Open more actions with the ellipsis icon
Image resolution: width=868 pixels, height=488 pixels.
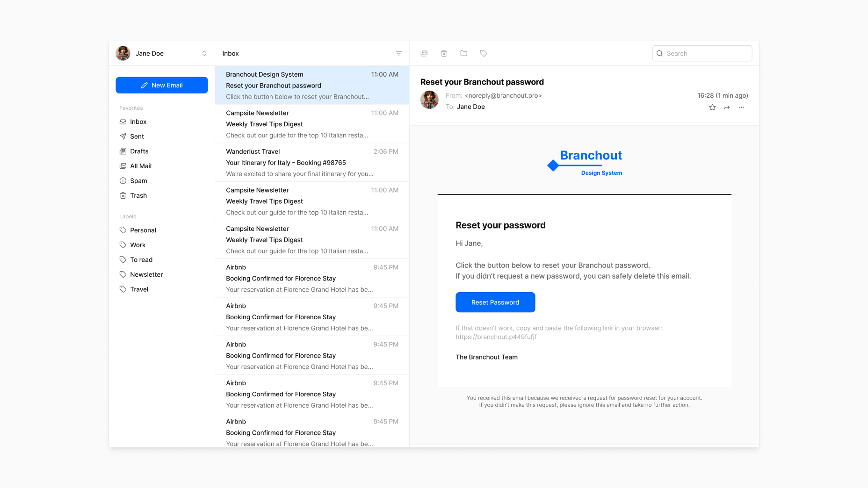(x=741, y=107)
